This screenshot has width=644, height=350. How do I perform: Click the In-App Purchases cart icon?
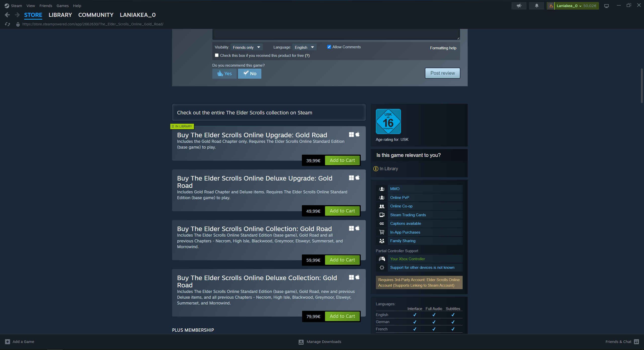(382, 232)
